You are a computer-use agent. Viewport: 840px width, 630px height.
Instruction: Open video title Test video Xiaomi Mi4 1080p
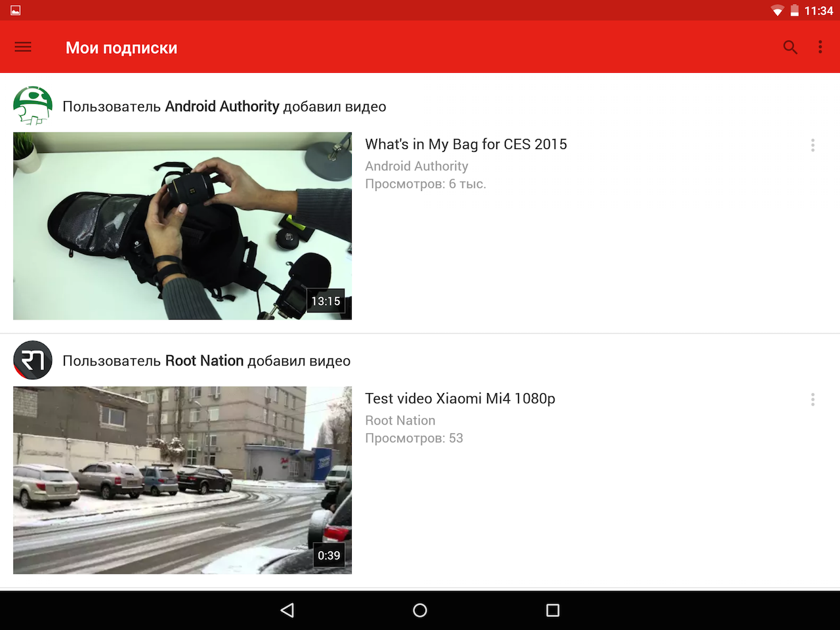[460, 398]
